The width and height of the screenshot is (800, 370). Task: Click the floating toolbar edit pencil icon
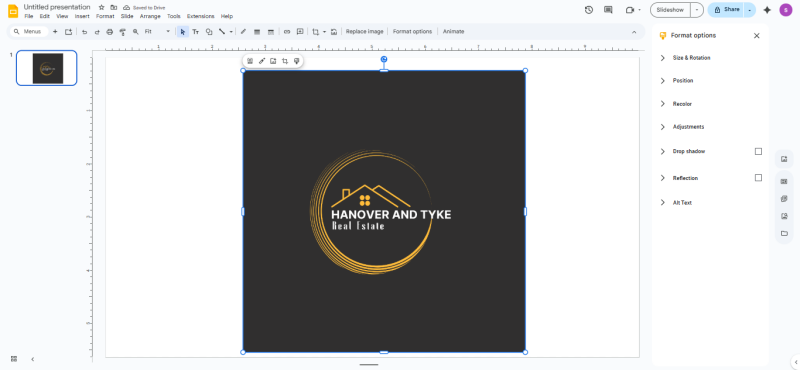(261, 61)
